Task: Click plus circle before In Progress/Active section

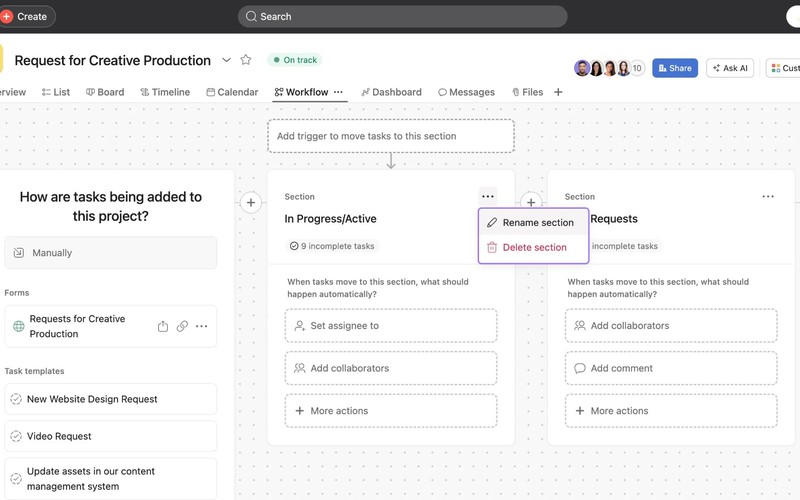Action: pyautogui.click(x=251, y=203)
